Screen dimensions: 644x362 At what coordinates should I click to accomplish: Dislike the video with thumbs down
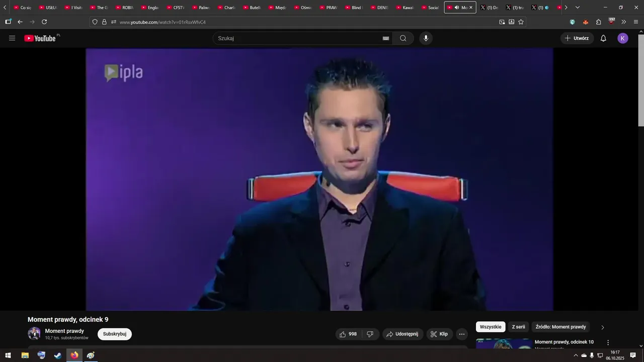370,334
